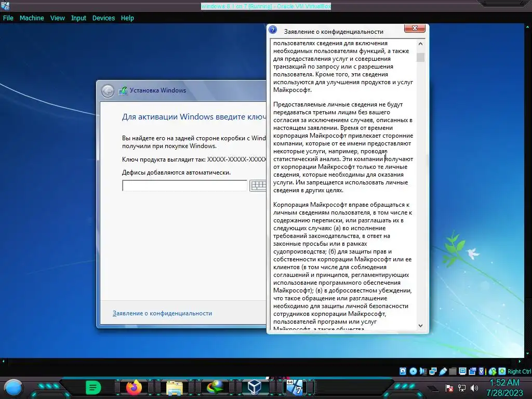The image size is (532, 399).
Task: Open Internet Download Manager taskbar icon
Action: click(215, 388)
